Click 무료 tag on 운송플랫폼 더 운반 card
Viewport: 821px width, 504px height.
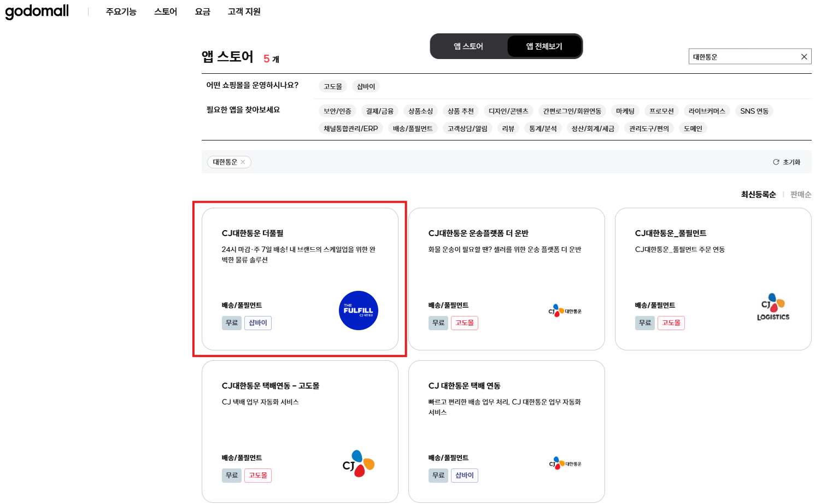[x=438, y=323]
